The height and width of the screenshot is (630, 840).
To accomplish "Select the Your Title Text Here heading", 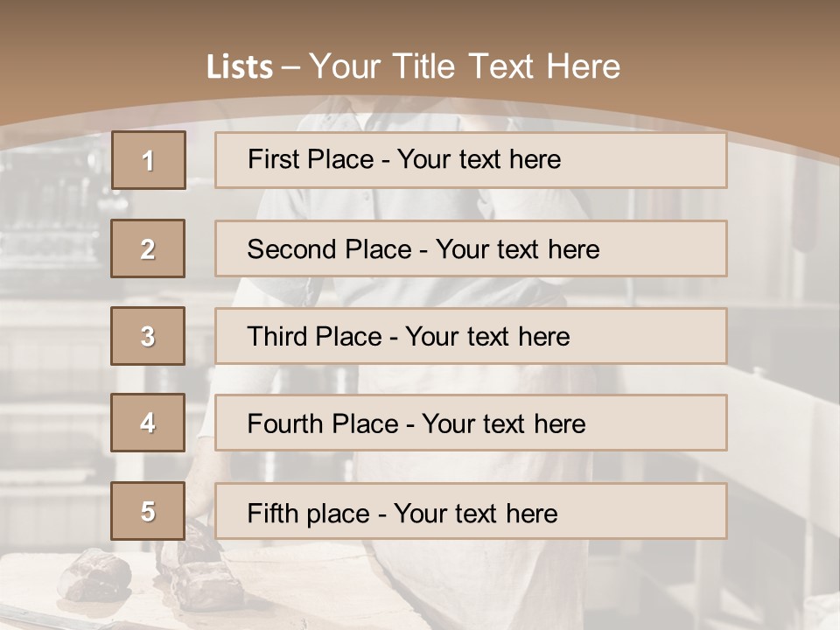I will (465, 66).
